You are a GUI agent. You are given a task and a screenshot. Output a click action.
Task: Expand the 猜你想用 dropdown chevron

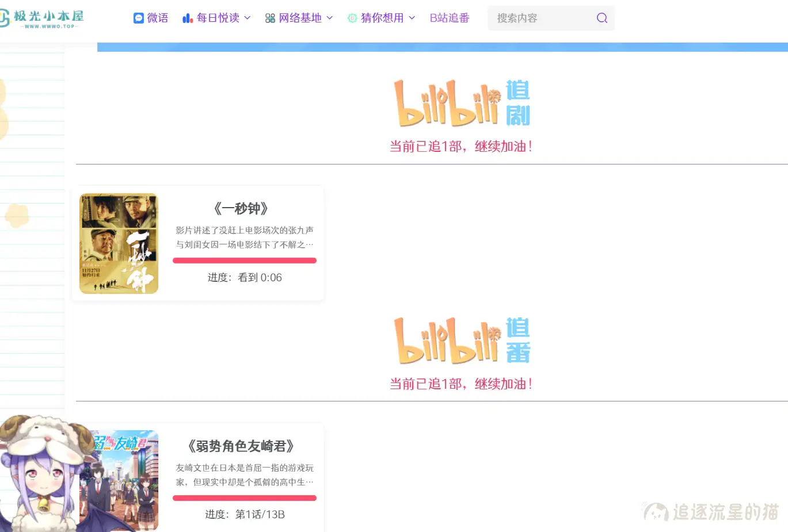(412, 18)
